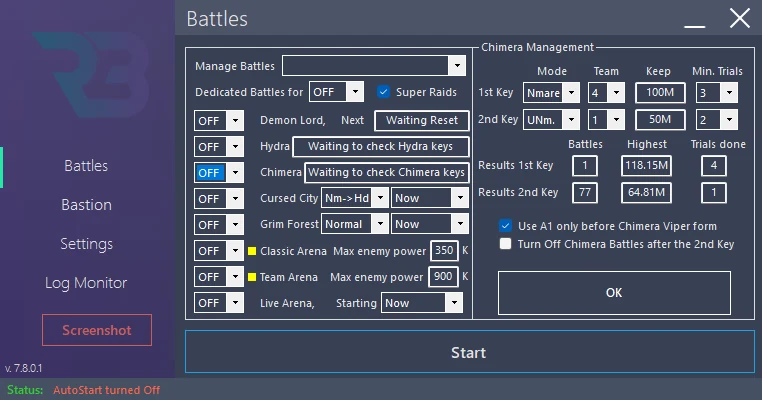Open 1st Key Team dropdown
This screenshot has width=762, height=400.
click(606, 92)
